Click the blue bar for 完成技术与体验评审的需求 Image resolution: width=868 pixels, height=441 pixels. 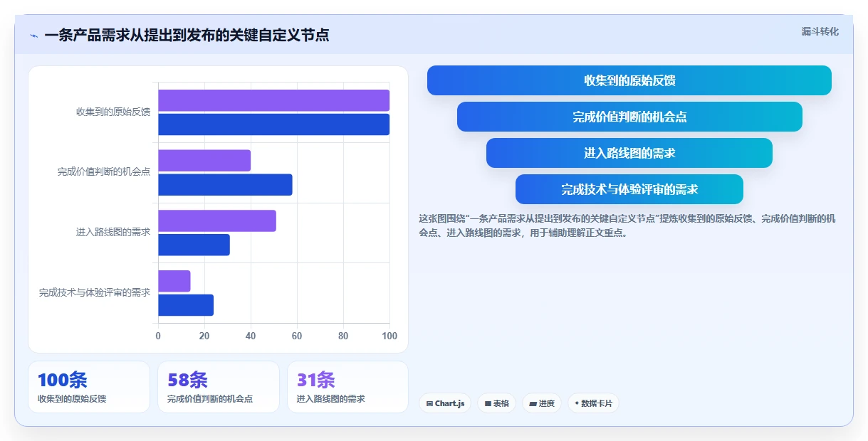pos(186,305)
